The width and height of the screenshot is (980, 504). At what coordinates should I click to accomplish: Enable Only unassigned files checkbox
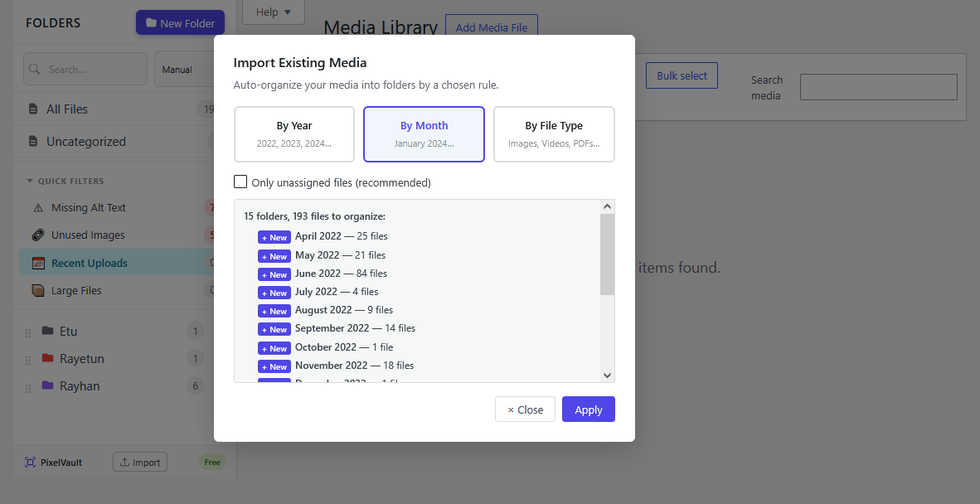(x=240, y=182)
